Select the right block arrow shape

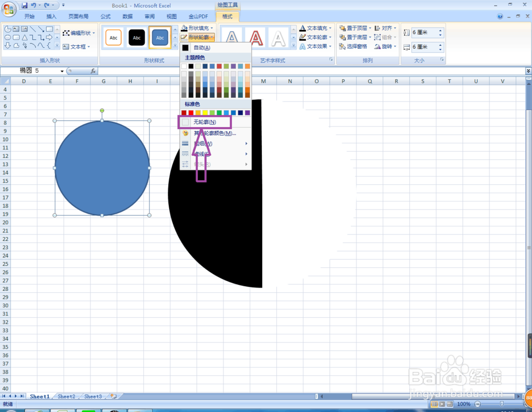point(49,37)
